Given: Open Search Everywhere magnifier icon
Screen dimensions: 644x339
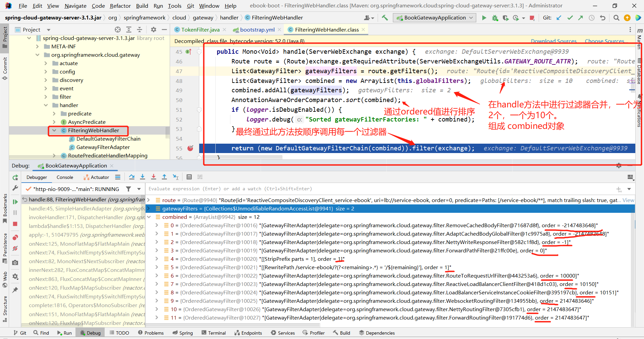Looking at the screenshot, I should (x=616, y=18).
